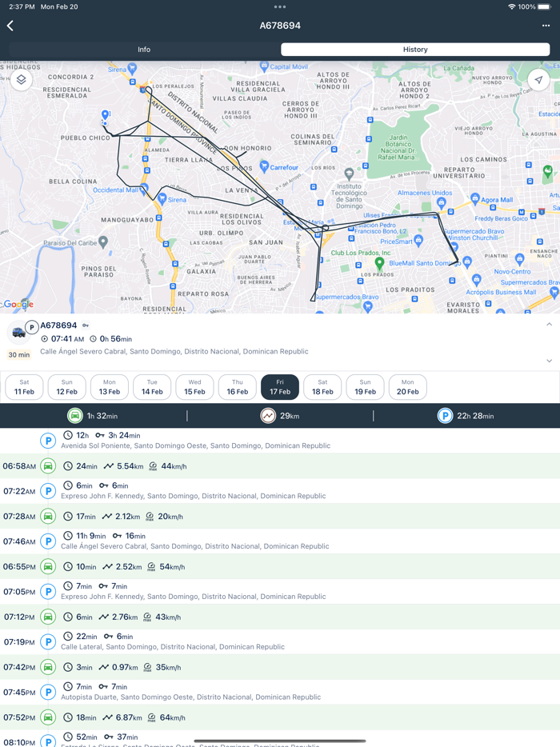Go back with the left arrow

point(10,26)
